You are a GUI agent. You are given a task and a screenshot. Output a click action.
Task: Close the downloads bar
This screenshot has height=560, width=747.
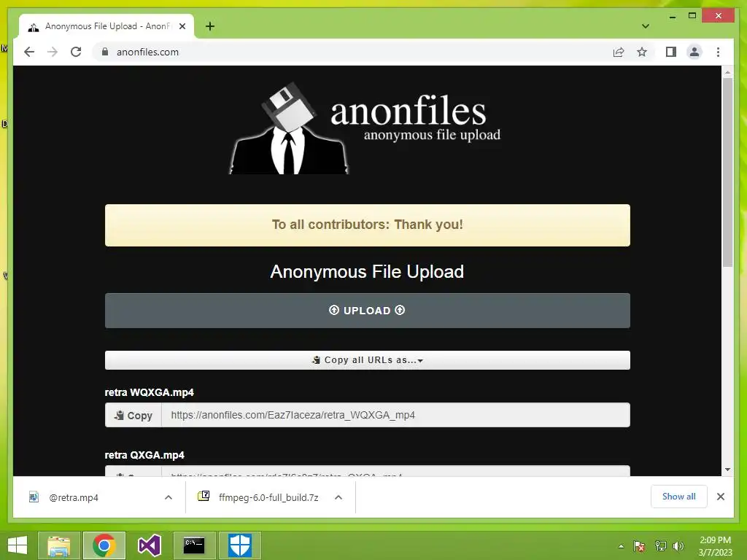[x=721, y=497]
